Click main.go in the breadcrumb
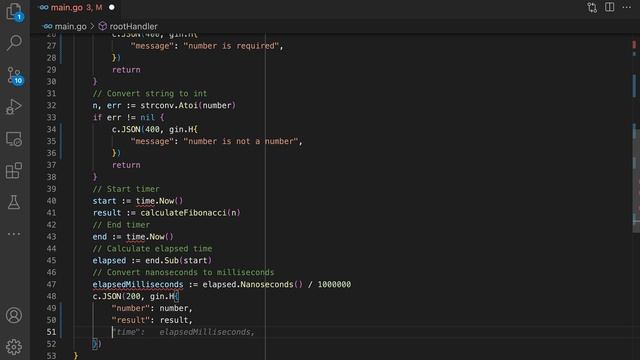This screenshot has height=360, width=640. tap(70, 27)
